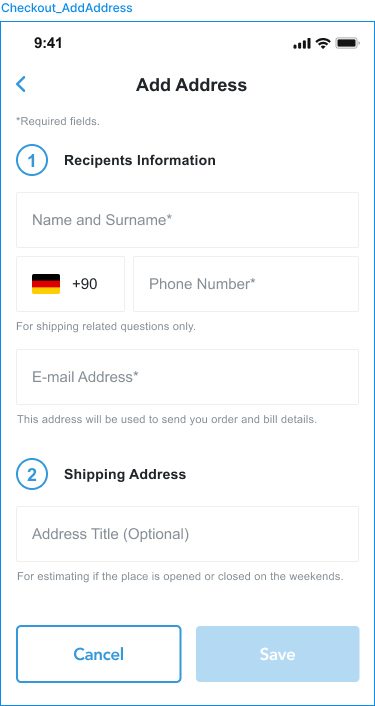The height and width of the screenshot is (706, 375).
Task: Select the Recipents Information heading
Action: [x=140, y=160]
